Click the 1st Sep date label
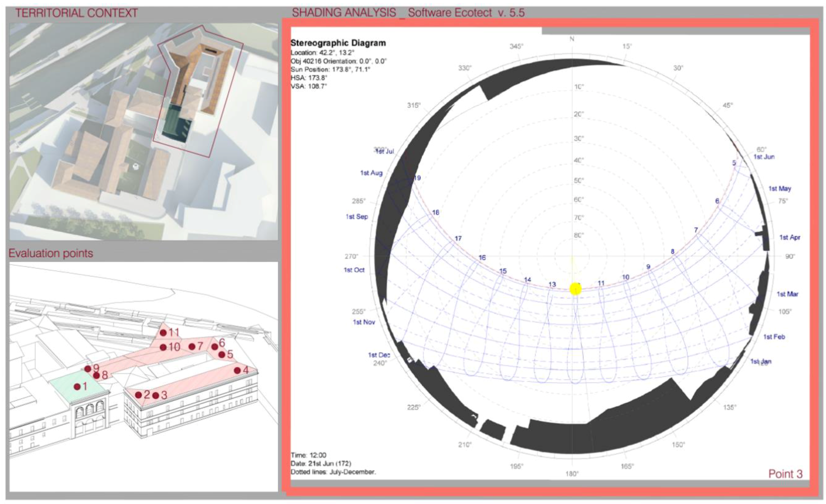This screenshot has height=504, width=826. 357,217
